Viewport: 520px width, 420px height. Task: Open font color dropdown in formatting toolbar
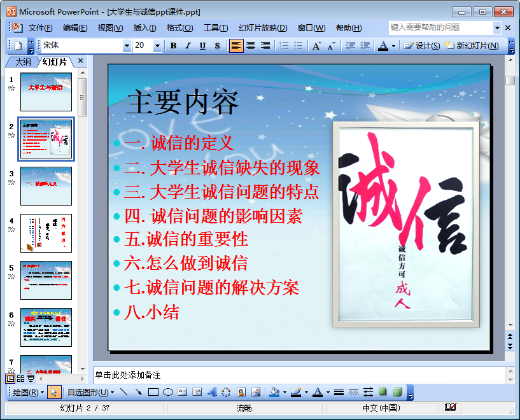pyautogui.click(x=393, y=46)
